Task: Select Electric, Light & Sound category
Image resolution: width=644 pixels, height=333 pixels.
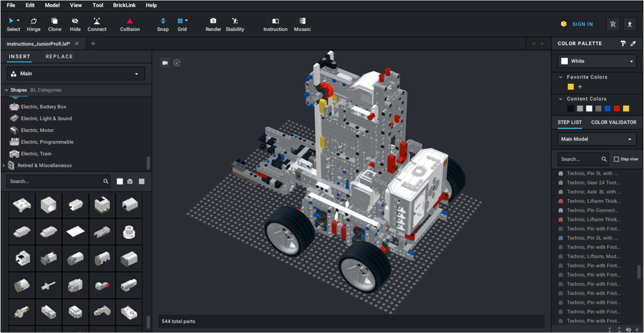Action: pos(46,118)
